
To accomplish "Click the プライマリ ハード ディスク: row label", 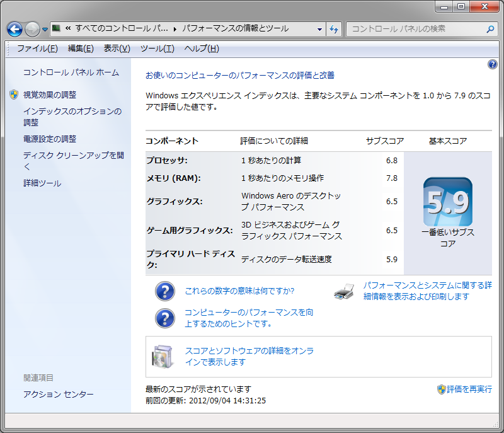I will tap(191, 260).
